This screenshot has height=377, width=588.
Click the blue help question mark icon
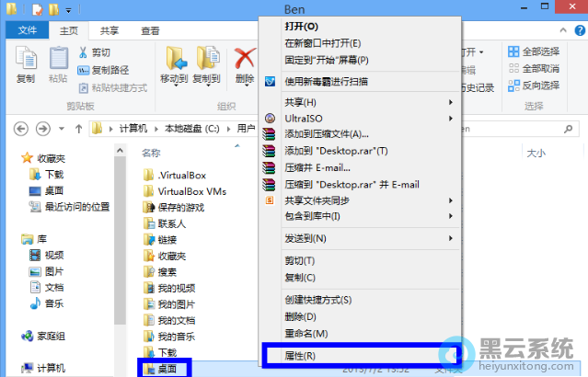pyautogui.click(x=580, y=30)
